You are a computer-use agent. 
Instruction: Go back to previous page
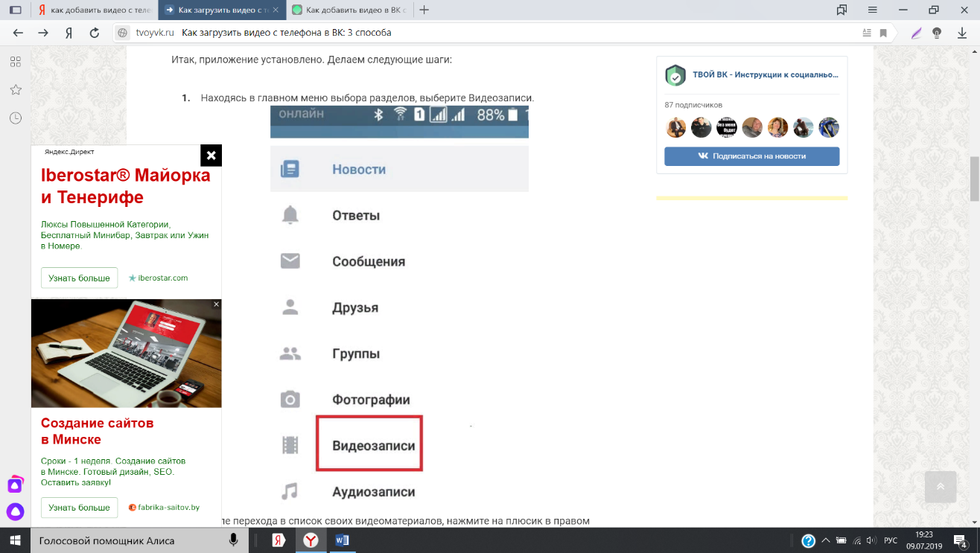coord(19,33)
